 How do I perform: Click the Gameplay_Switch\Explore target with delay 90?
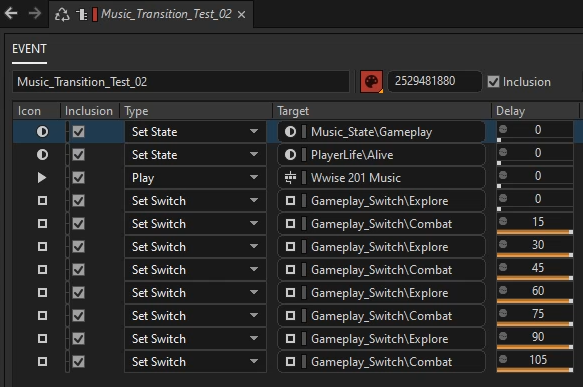[x=381, y=339]
